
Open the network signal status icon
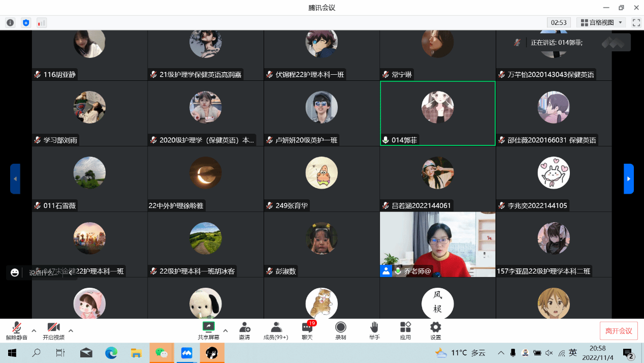[x=41, y=22]
